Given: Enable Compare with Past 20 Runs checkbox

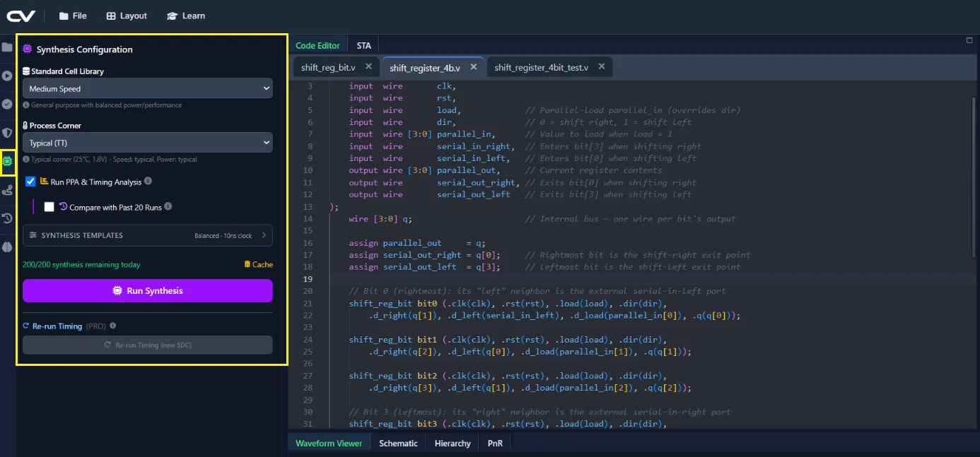Looking at the screenshot, I should point(49,207).
